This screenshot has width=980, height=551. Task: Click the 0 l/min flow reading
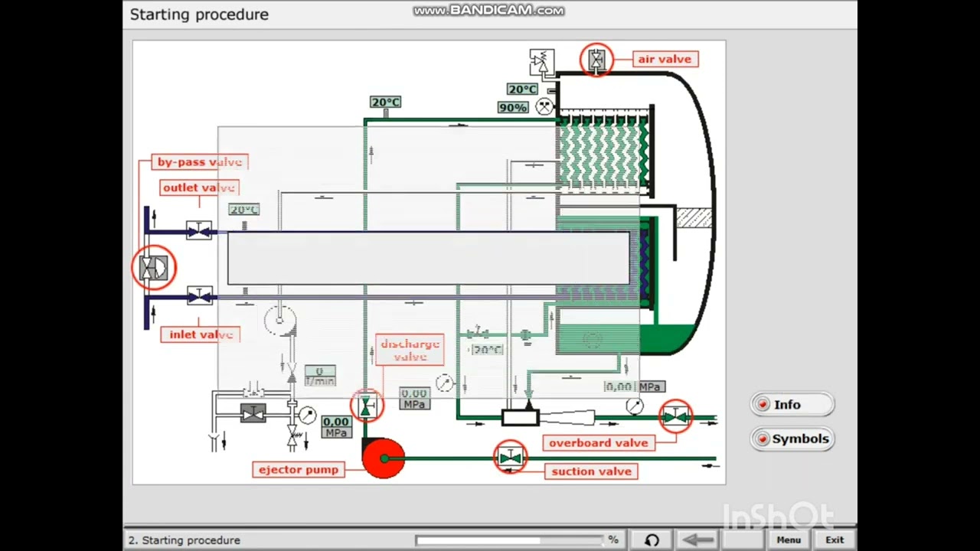coord(320,376)
